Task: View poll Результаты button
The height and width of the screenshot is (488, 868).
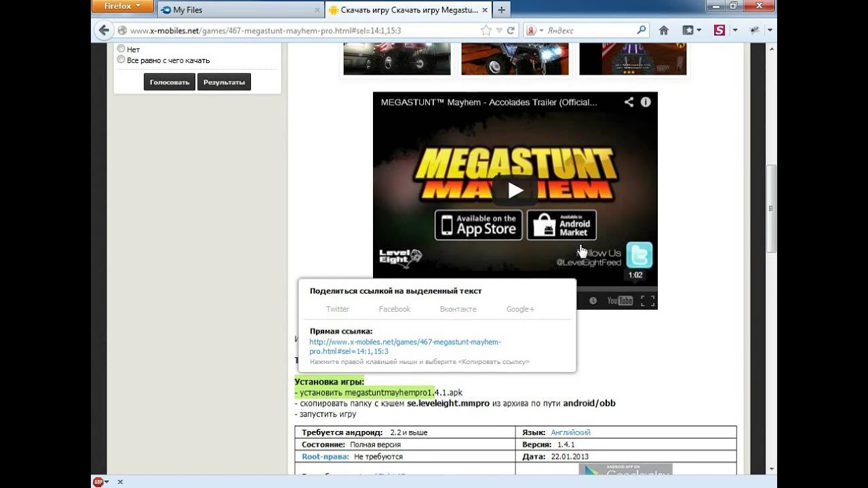Action: [224, 82]
